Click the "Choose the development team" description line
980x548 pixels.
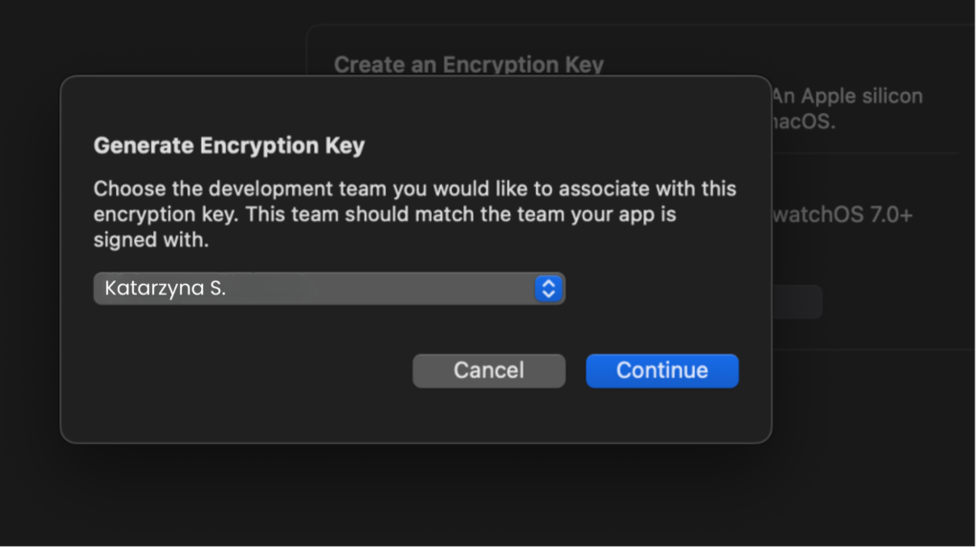pyautogui.click(x=414, y=188)
